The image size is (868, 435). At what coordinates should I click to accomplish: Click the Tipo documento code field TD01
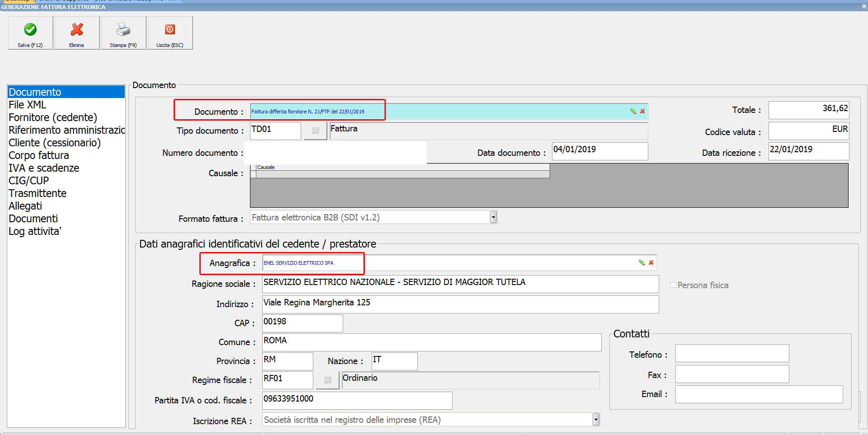(275, 131)
